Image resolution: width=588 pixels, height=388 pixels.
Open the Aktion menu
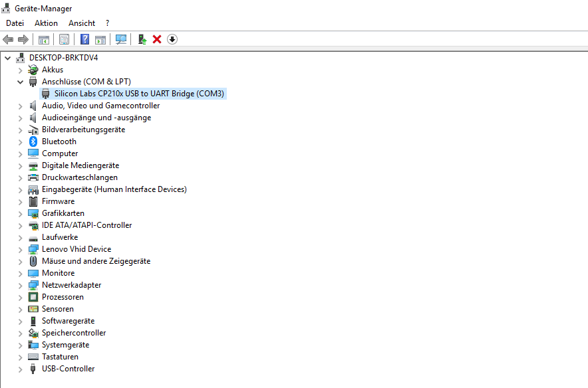(x=46, y=23)
